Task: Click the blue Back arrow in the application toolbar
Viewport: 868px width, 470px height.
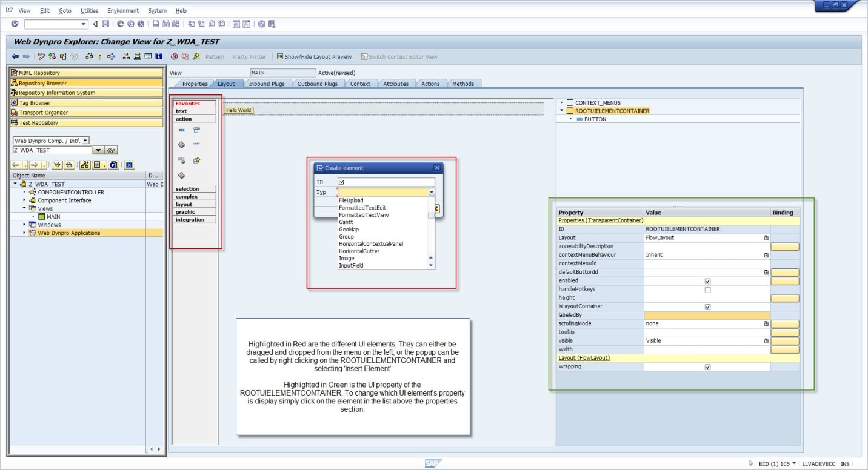Action: pos(15,56)
